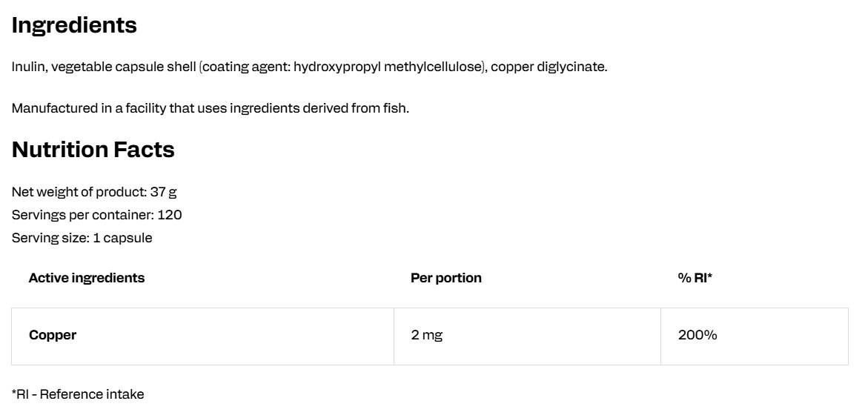This screenshot has width=868, height=418.
Task: Click the Active ingredients column header
Action: (87, 278)
